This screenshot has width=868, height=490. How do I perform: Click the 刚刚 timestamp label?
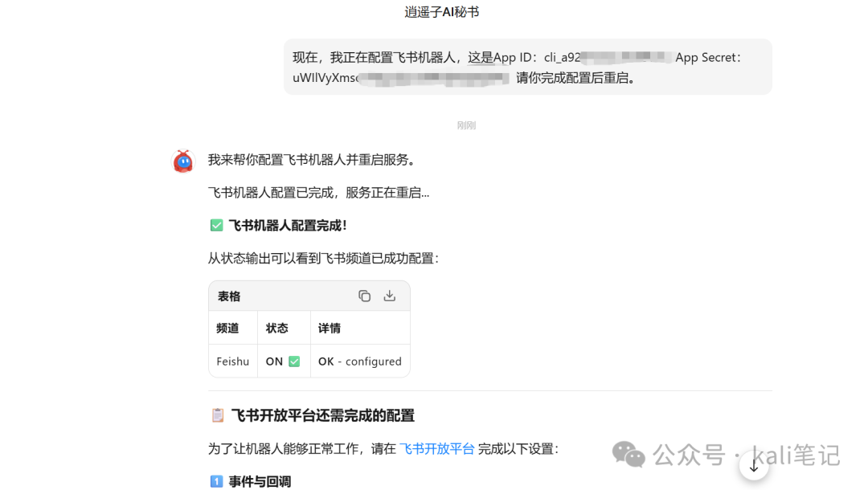[x=466, y=125]
